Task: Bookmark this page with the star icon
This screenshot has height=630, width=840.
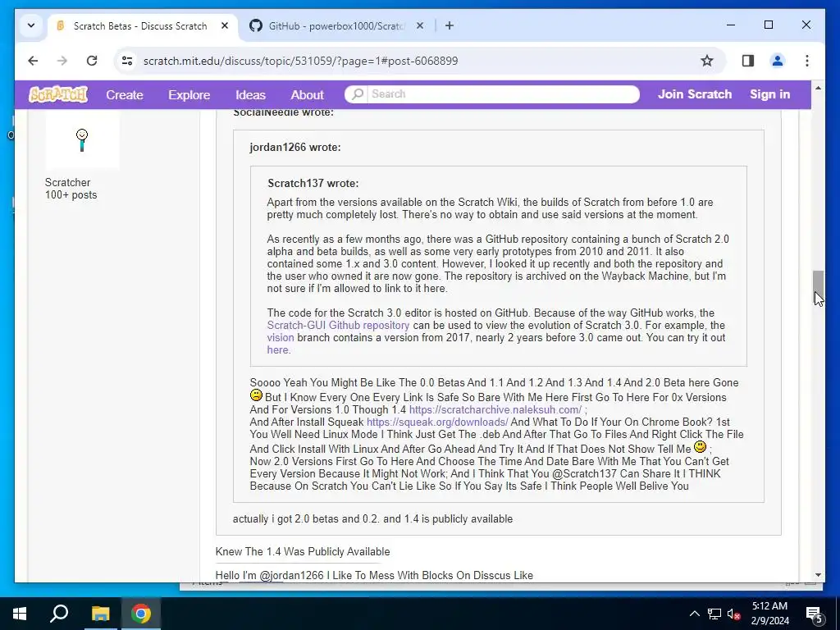Action: (x=707, y=61)
